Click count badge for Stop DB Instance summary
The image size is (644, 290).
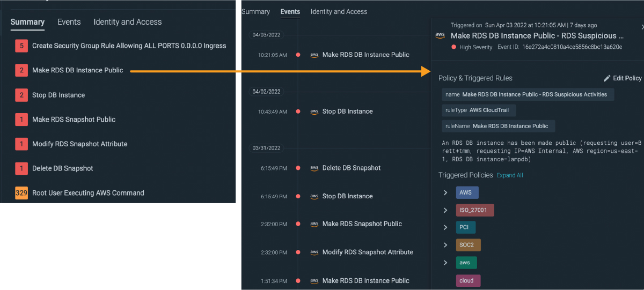click(21, 95)
